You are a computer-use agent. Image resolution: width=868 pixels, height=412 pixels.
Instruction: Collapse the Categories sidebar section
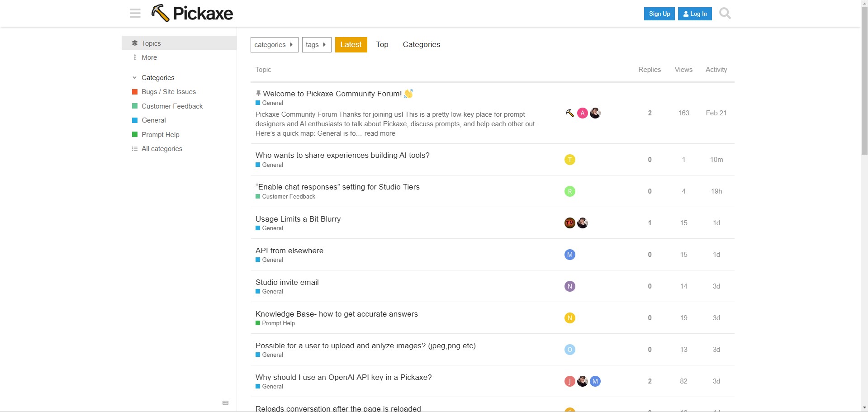[x=153, y=78]
